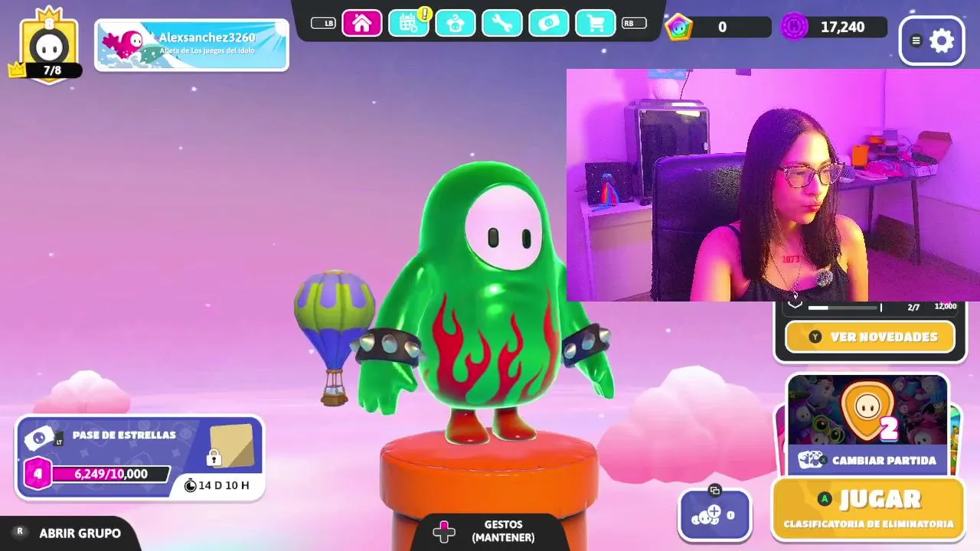The height and width of the screenshot is (551, 980).
Task: Click the Show-Bucks balance showing 0
Action: pyautogui.click(x=722, y=28)
